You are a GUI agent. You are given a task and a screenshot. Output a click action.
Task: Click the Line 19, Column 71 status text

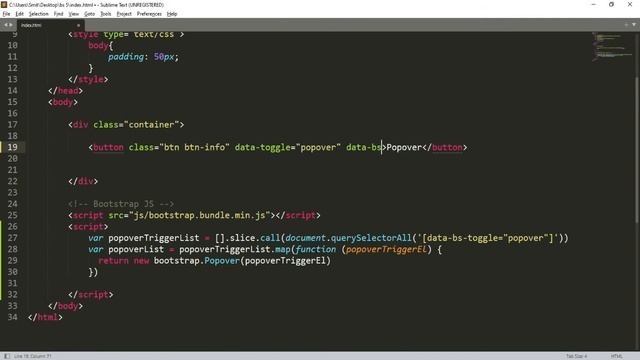pos(33,356)
